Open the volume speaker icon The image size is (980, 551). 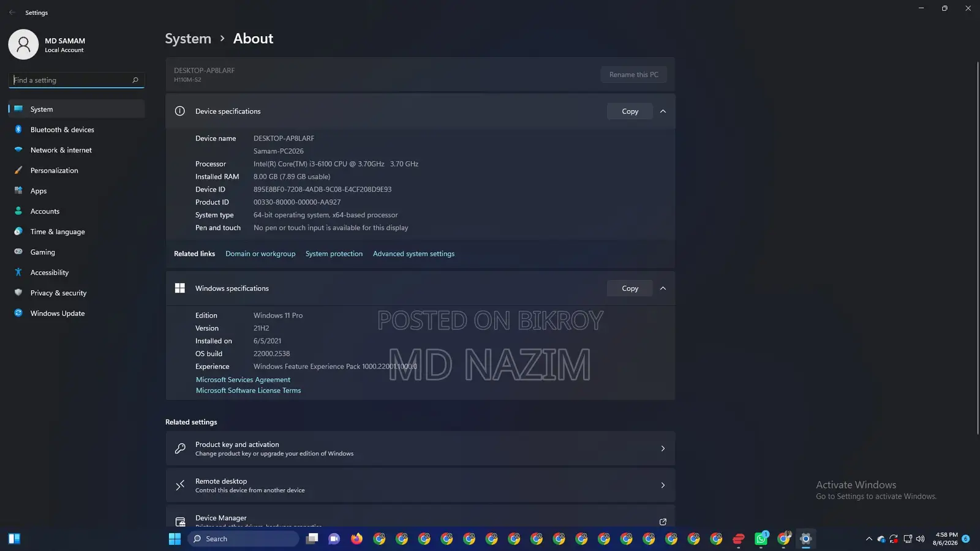point(920,539)
